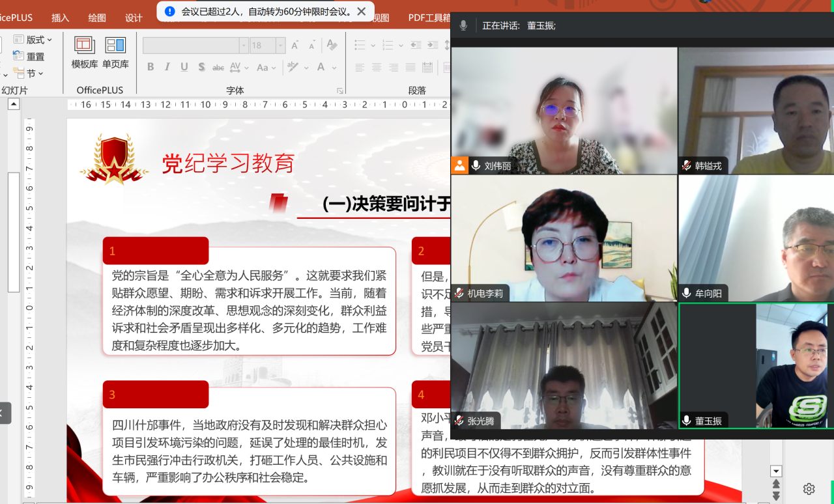Click the font color A button

tap(321, 67)
